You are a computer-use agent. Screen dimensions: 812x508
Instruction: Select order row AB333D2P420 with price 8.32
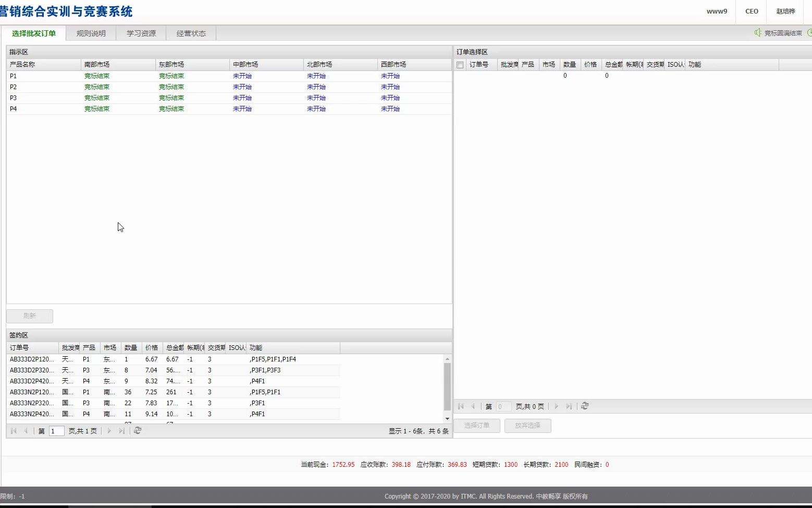point(174,381)
